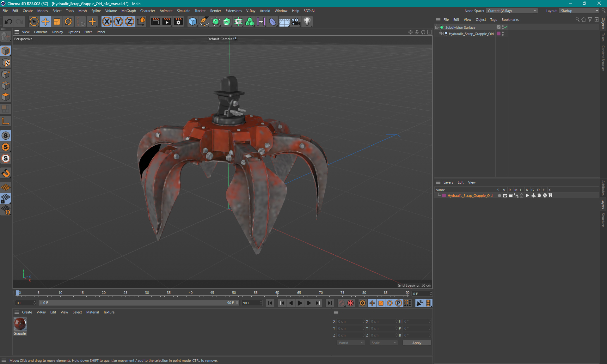The image size is (607, 364).
Task: Play the animation forward
Action: (x=300, y=303)
